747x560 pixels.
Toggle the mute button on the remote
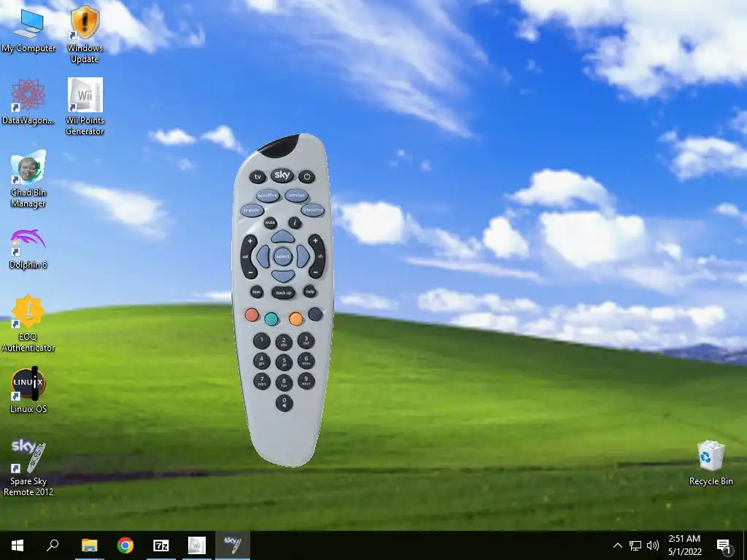[x=270, y=222]
